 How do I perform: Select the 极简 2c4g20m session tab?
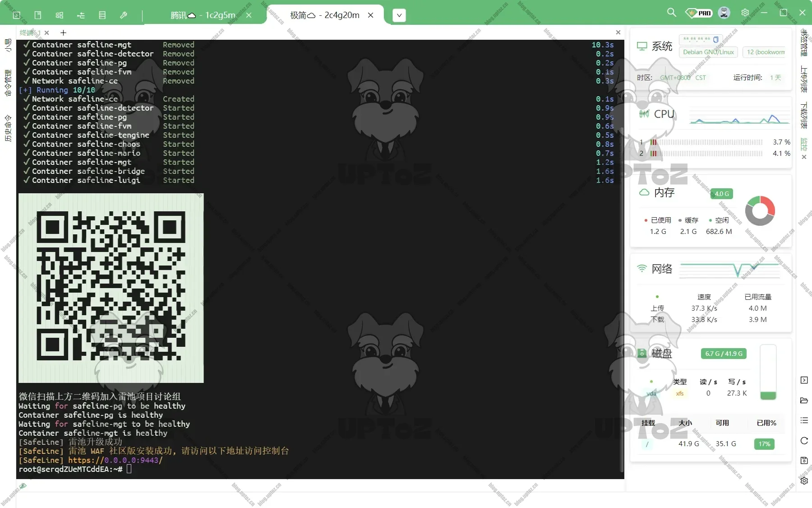click(x=325, y=15)
